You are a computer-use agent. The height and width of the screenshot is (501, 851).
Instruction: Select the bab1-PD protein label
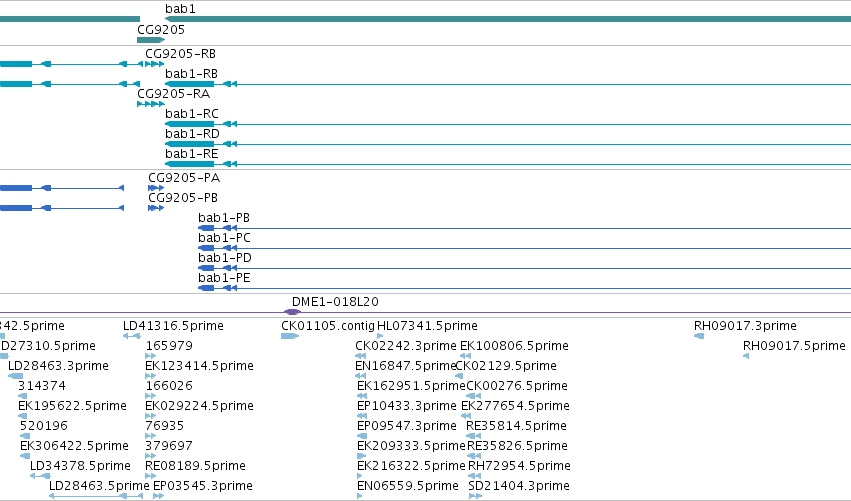tap(225, 258)
